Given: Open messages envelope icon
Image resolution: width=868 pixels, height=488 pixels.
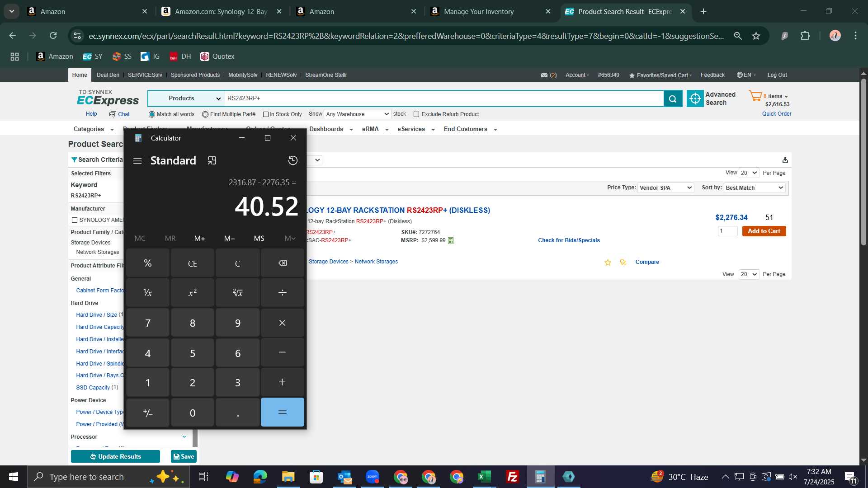Looking at the screenshot, I should [x=544, y=75].
